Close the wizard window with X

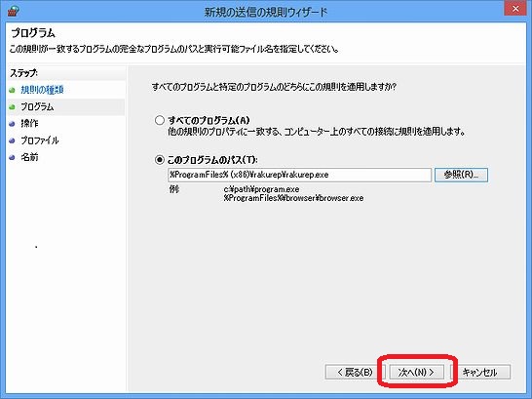[515, 9]
